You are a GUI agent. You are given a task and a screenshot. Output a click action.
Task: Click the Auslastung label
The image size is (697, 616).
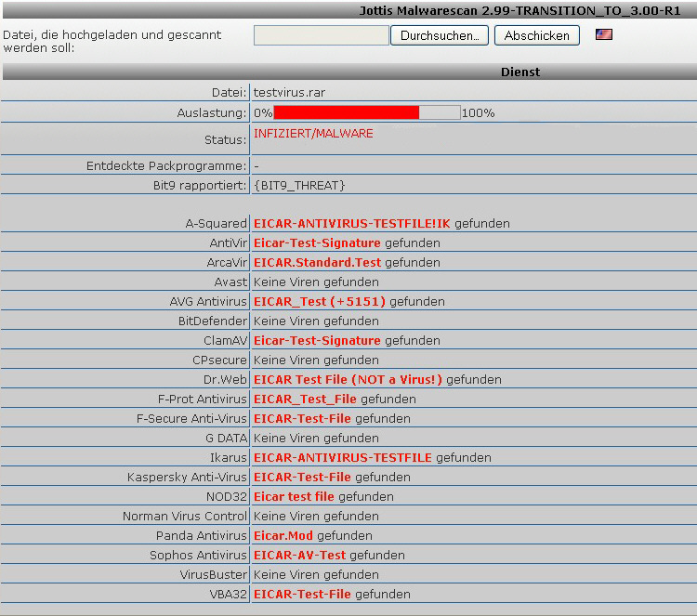point(212,113)
